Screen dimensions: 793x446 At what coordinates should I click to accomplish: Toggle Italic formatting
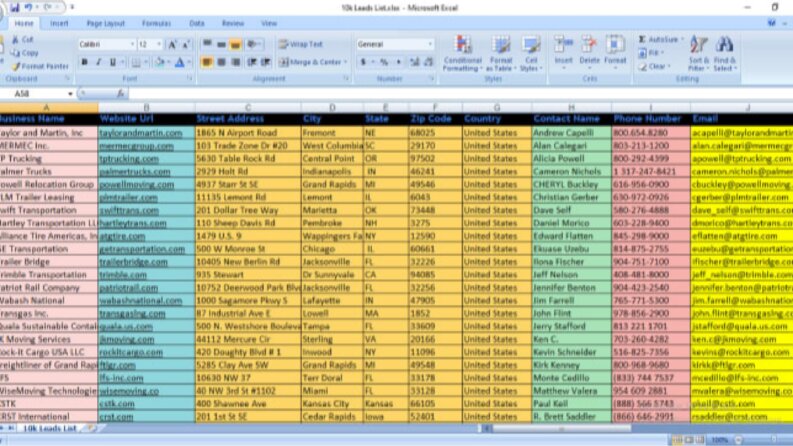pos(99,62)
